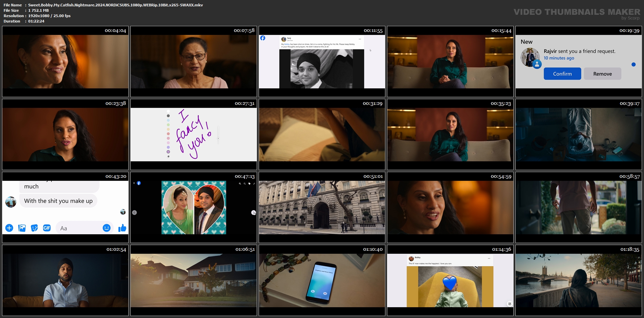Click the Resolution value '1920x1080 / 25.00 fps'
Image resolution: width=644 pixels, height=318 pixels.
point(49,16)
